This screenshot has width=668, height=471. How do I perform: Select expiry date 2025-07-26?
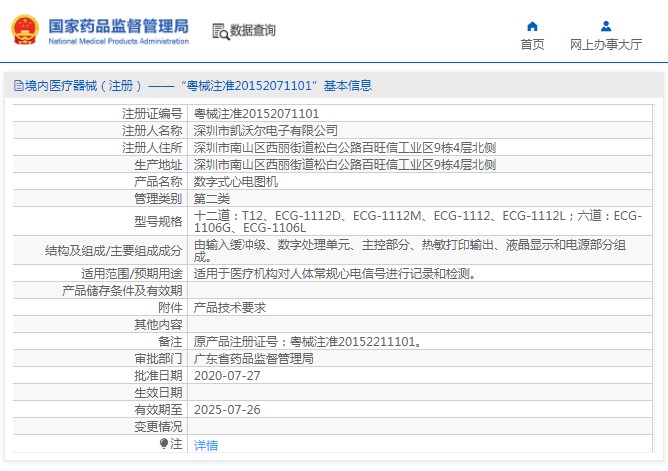coord(227,410)
